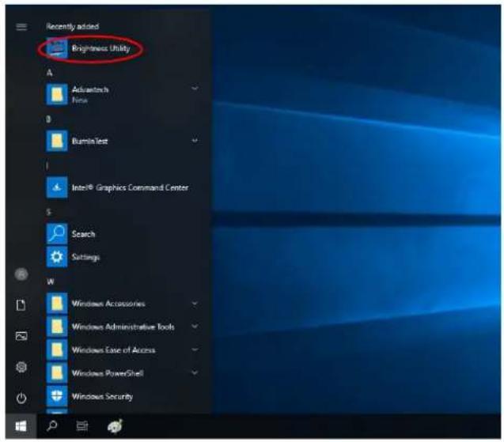Open the Windows Security shield icon
Image resolution: width=504 pixels, height=442 pixels.
(57, 396)
